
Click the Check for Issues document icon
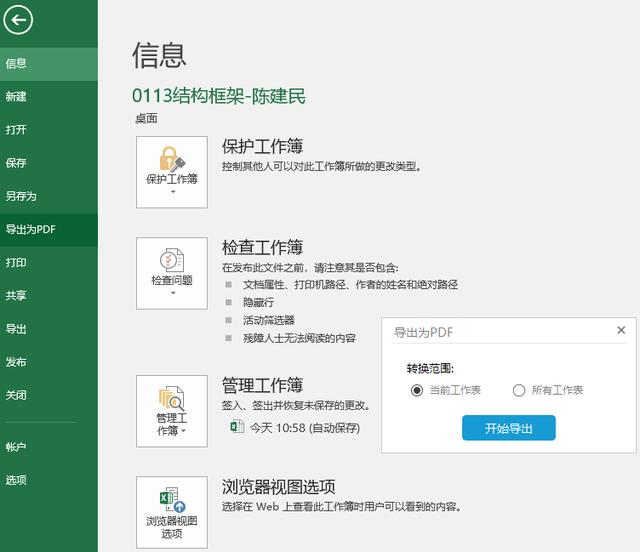(x=172, y=260)
